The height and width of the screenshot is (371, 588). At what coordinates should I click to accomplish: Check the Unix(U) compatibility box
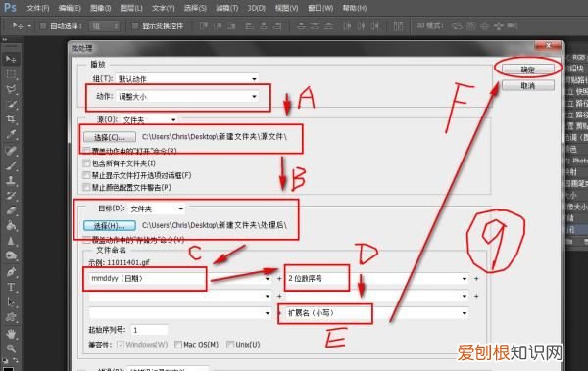point(230,344)
